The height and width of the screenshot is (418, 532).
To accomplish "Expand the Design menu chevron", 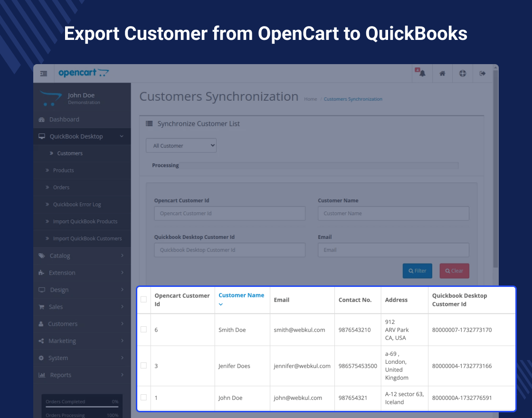I will 122,289.
